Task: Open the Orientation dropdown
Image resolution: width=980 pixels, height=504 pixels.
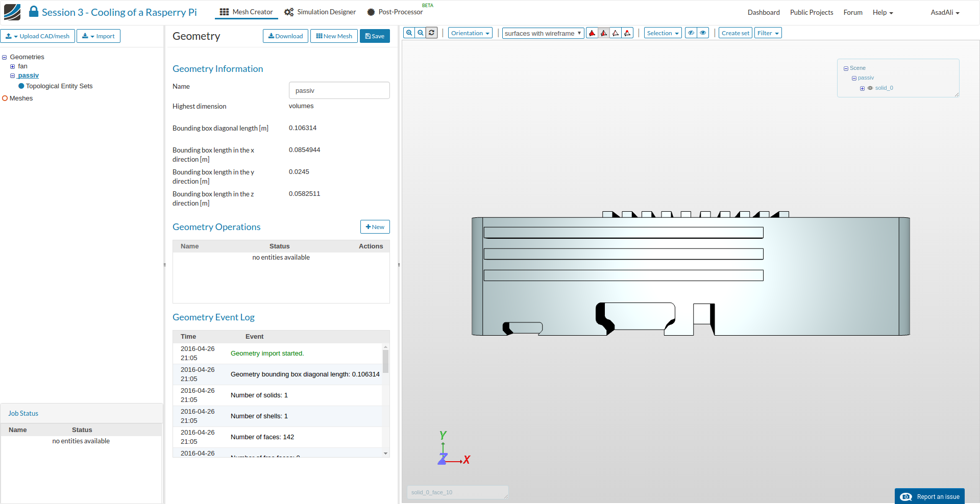Action: (x=470, y=33)
